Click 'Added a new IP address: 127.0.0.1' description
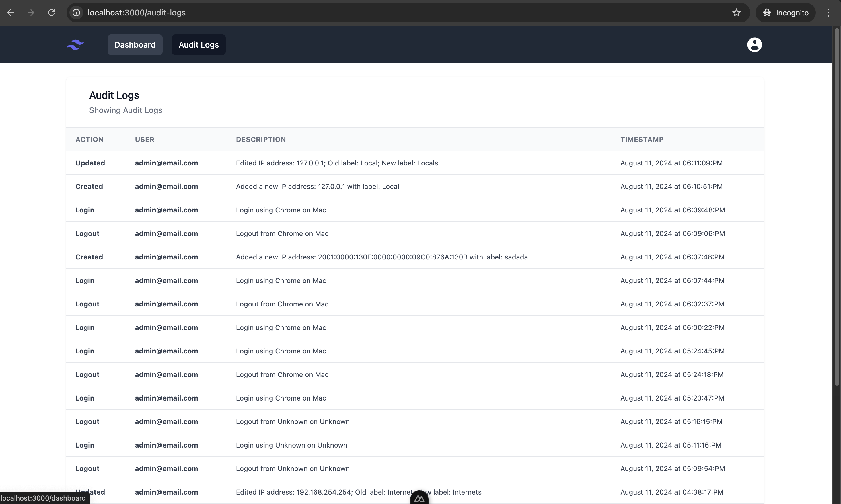 [318, 186]
